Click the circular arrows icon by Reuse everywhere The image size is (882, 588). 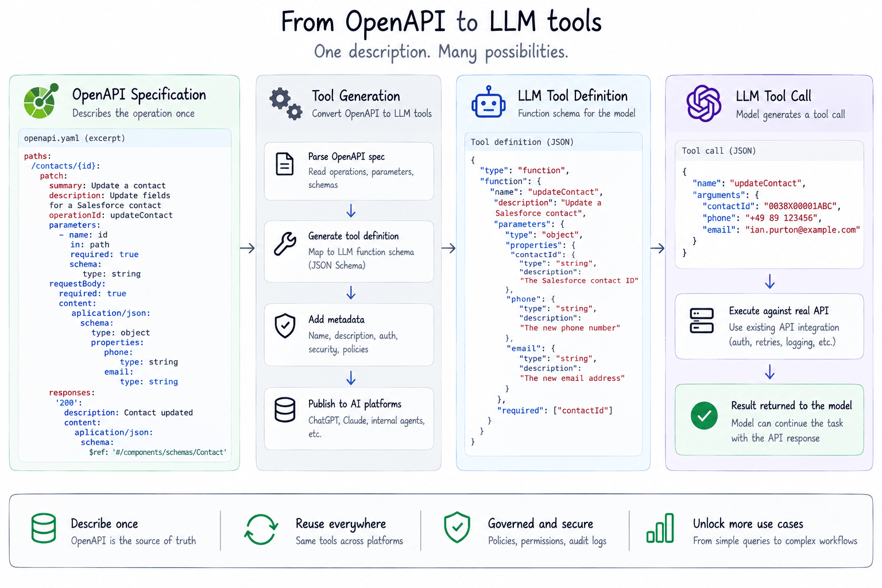coord(261,529)
